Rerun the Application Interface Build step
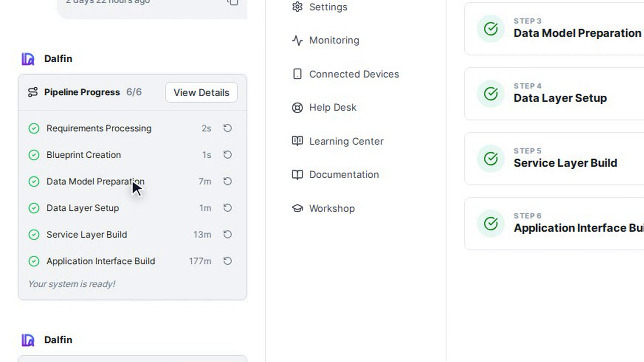Viewport: 644px width, 362px height. click(227, 261)
